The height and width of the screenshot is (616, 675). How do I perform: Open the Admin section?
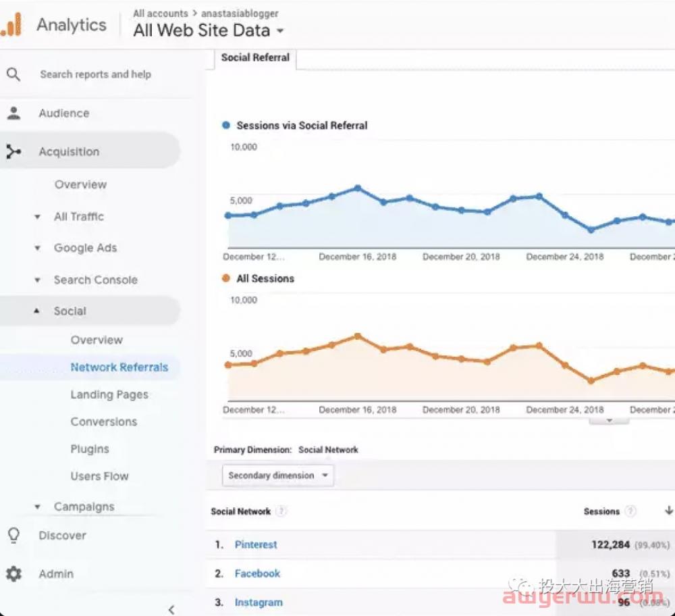56,573
